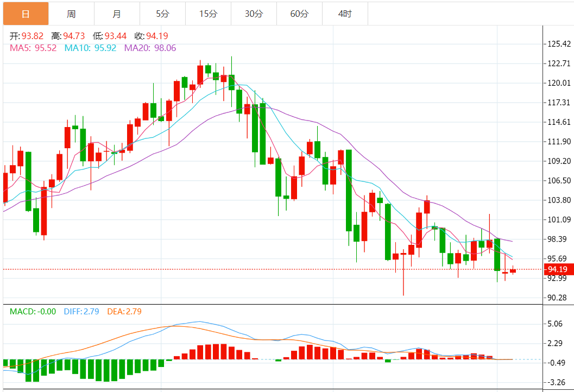Click the 109.20 price axis label
Image resolution: width=574 pixels, height=392 pixels.
(x=559, y=161)
